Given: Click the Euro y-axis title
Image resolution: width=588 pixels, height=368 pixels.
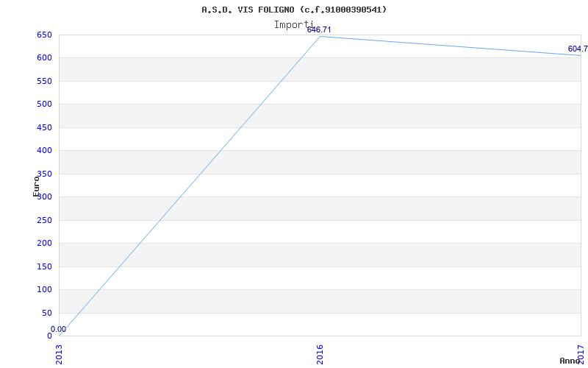Looking at the screenshot, I should (36, 186).
